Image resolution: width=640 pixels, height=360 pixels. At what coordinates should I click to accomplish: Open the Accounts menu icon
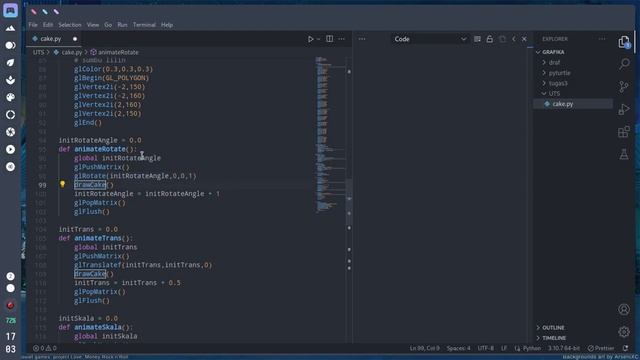click(x=624, y=309)
